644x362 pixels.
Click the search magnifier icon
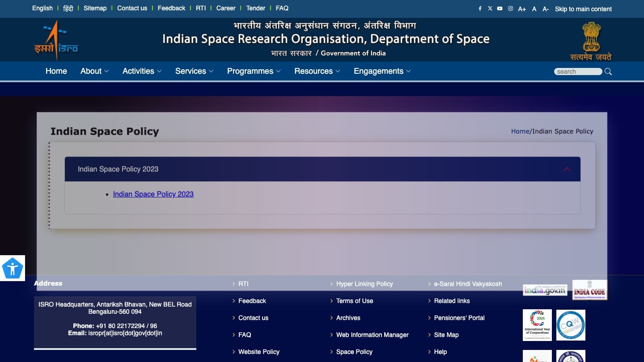tap(608, 72)
